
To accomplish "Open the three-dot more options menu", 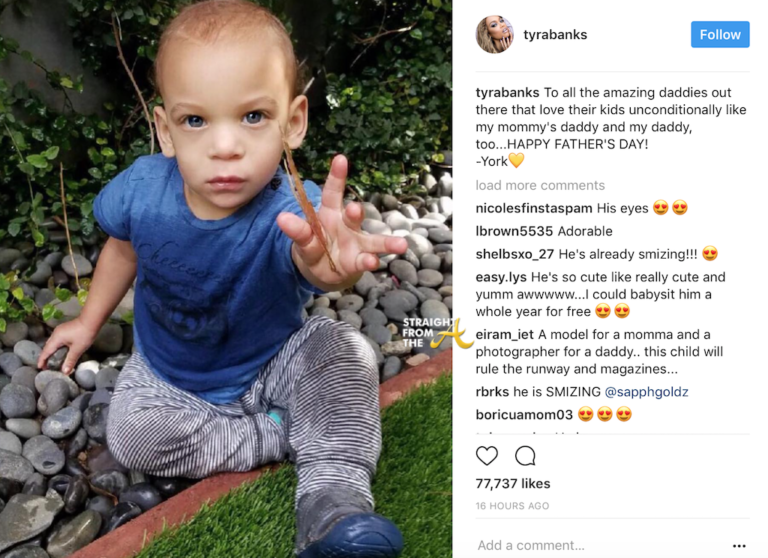I will 739,546.
